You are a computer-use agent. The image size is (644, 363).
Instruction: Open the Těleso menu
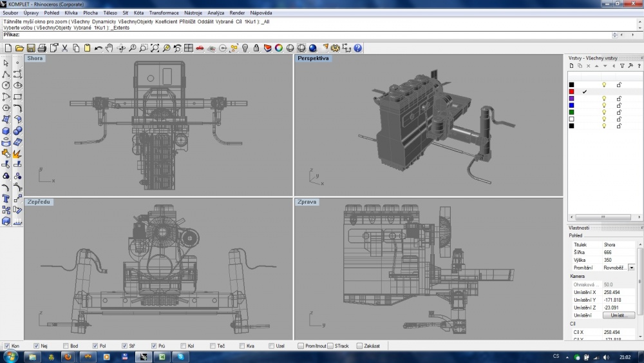point(110,13)
